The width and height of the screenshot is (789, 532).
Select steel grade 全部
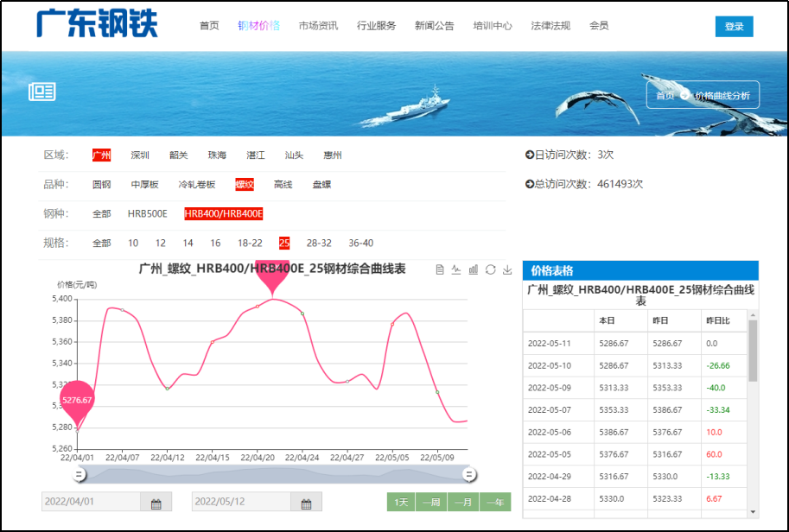click(x=102, y=213)
